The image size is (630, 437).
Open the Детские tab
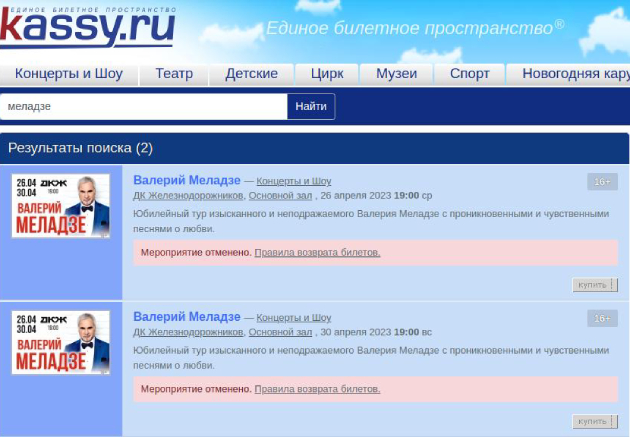coord(252,74)
